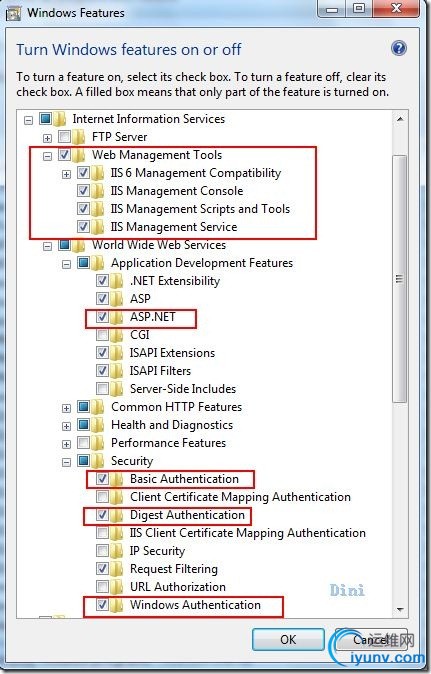Viewport: 431px width, 674px height.
Task: Click the scrollbar down arrow
Action: [x=400, y=609]
